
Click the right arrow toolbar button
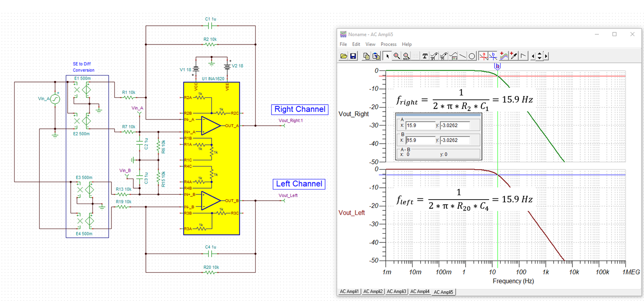point(546,56)
